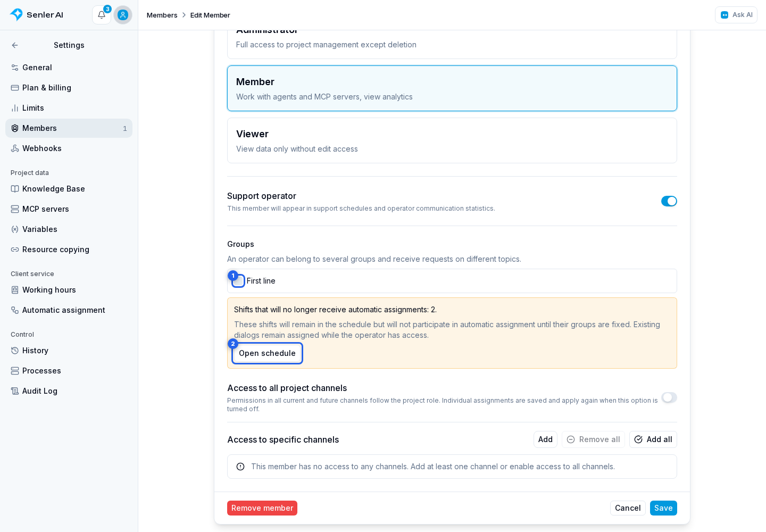Open Members settings in sidebar
766x532 pixels.
pos(69,128)
